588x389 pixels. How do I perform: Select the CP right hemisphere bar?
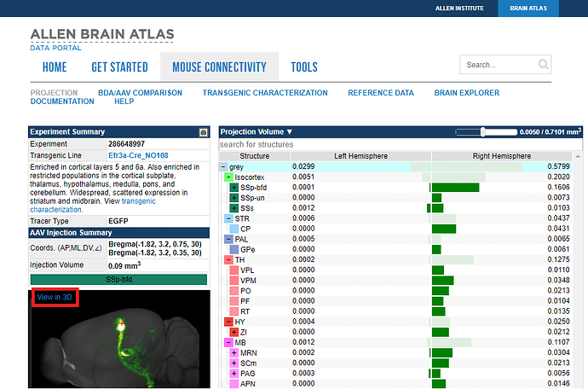pyautogui.click(x=444, y=229)
